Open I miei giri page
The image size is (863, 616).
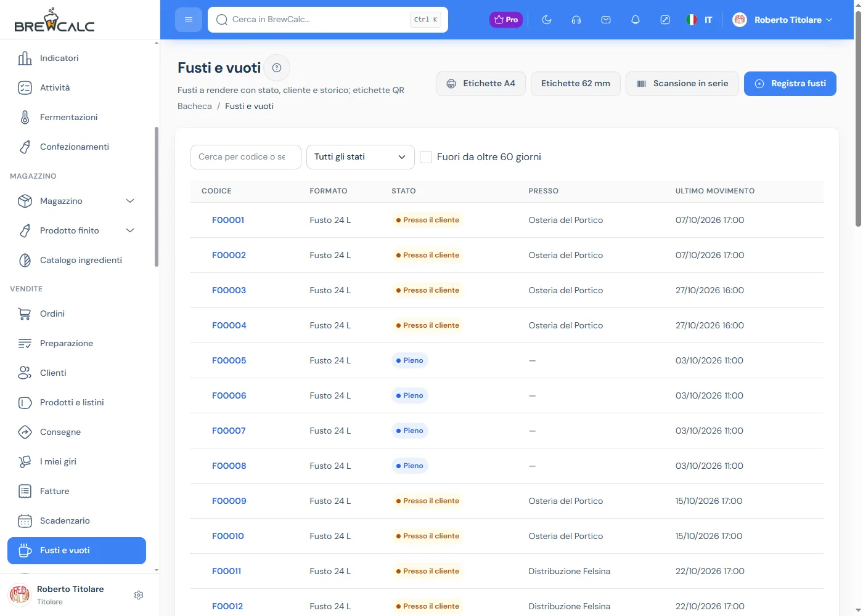coord(76,461)
